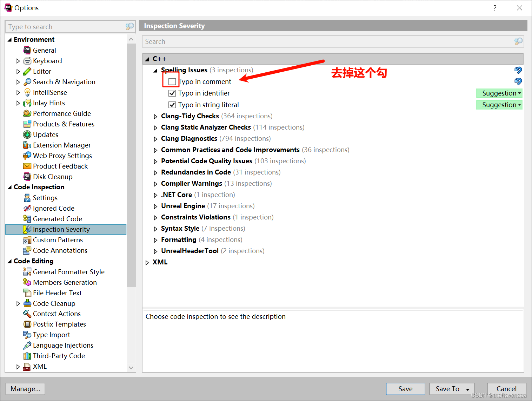532x401 pixels.
Task: Click the Generated Code icon
Action: point(27,219)
